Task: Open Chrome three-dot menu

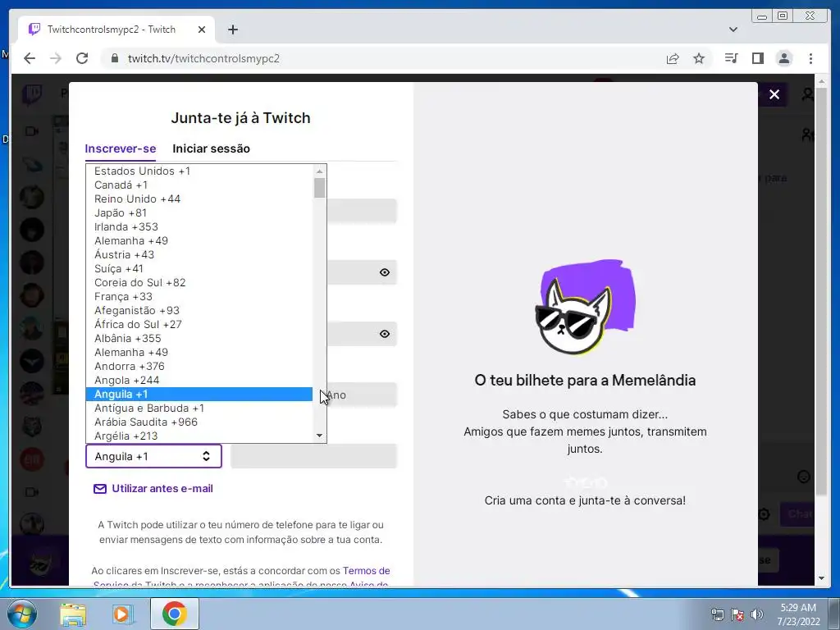Action: coord(810,58)
